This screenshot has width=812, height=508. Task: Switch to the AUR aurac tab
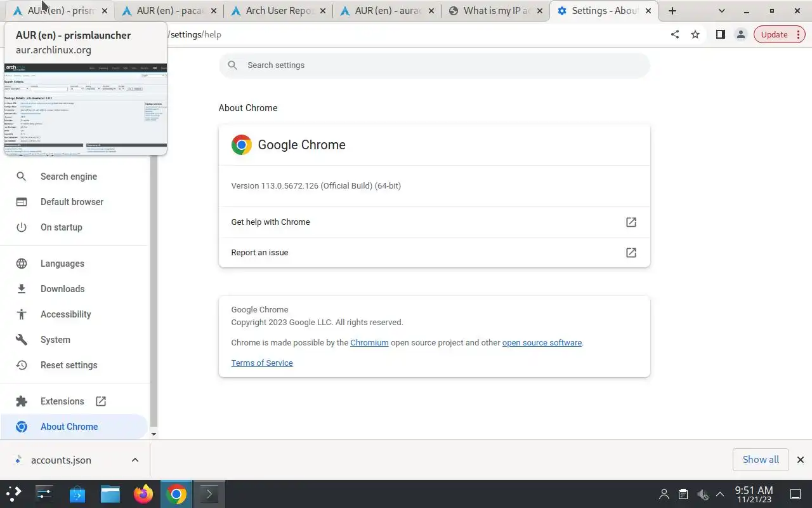point(387,11)
